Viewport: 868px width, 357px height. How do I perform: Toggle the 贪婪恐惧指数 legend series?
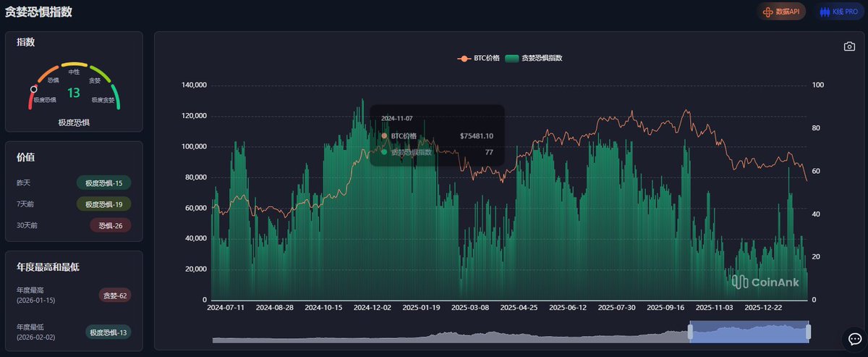pyautogui.click(x=534, y=58)
